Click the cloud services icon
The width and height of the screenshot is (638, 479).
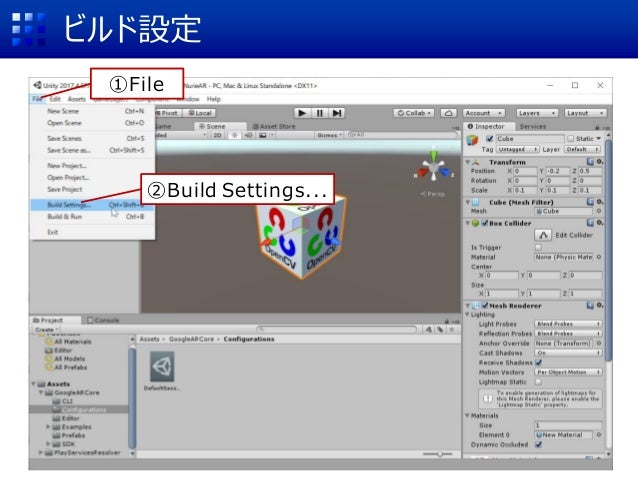[448, 113]
